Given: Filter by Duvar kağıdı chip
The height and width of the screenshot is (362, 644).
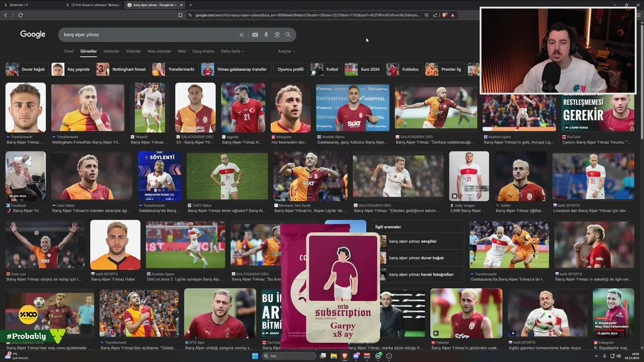Looking at the screenshot, I should tap(27, 69).
